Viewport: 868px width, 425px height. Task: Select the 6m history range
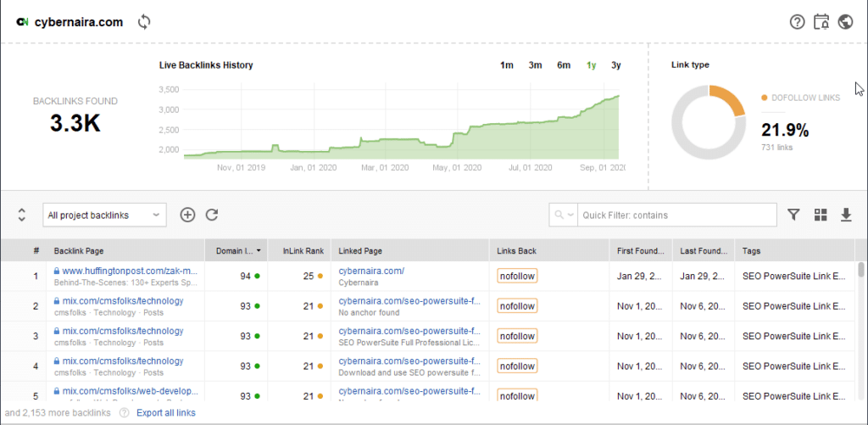click(563, 65)
